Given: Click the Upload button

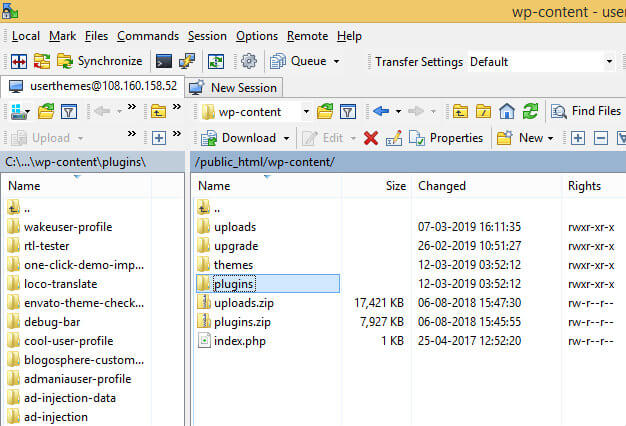Looking at the screenshot, I should pyautogui.click(x=41, y=138).
